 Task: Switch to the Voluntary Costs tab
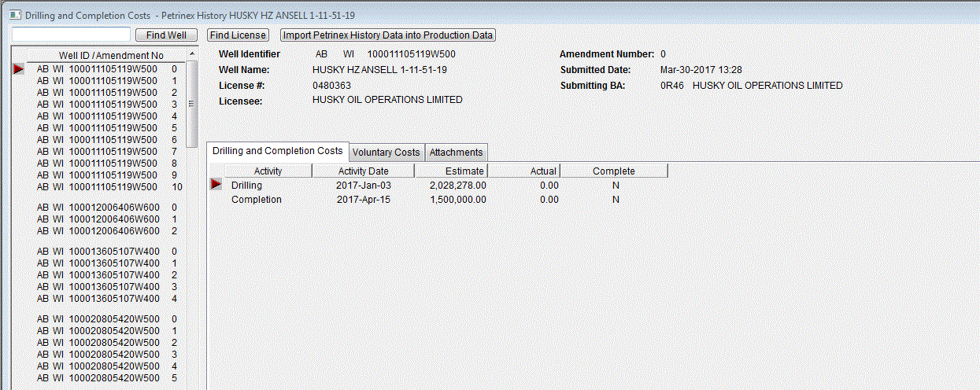[x=386, y=152]
